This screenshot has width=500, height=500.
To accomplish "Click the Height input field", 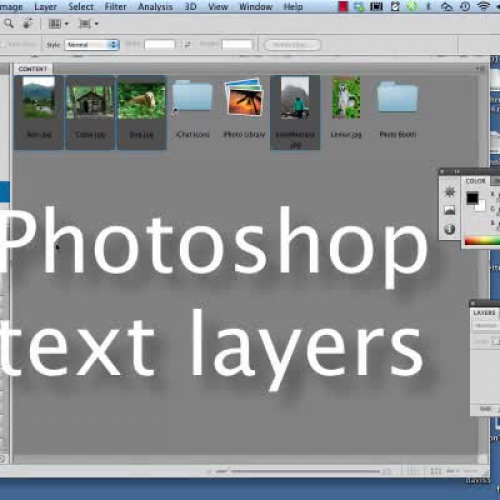I will coord(237,45).
